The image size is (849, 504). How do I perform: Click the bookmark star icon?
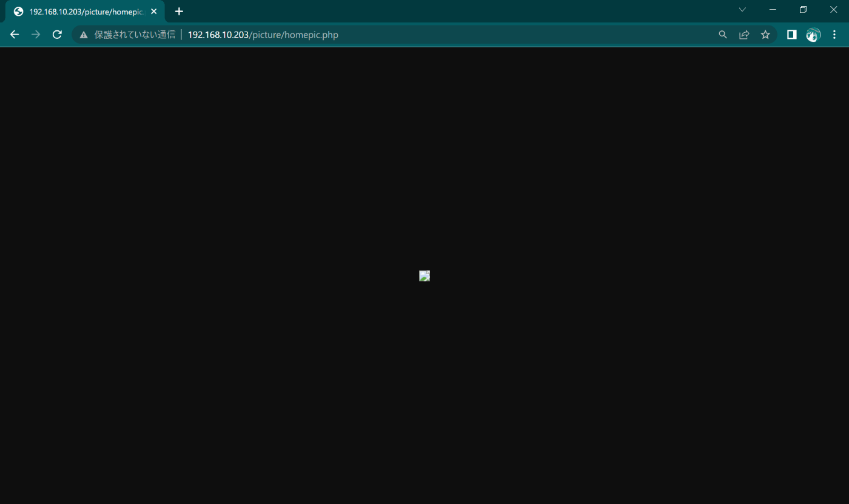click(765, 35)
